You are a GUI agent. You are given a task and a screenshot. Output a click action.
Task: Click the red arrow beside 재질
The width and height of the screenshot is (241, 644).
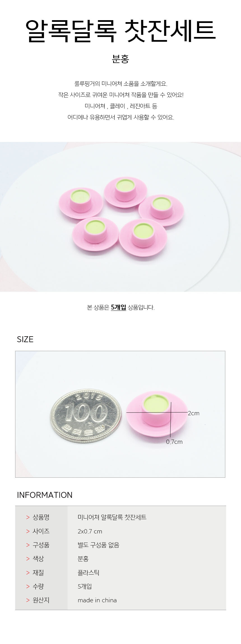pos(28,573)
